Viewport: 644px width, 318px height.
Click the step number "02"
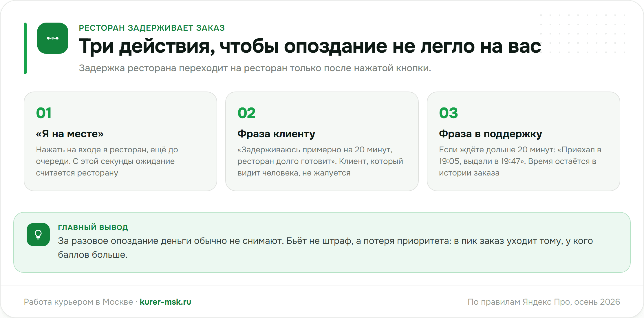pyautogui.click(x=246, y=113)
